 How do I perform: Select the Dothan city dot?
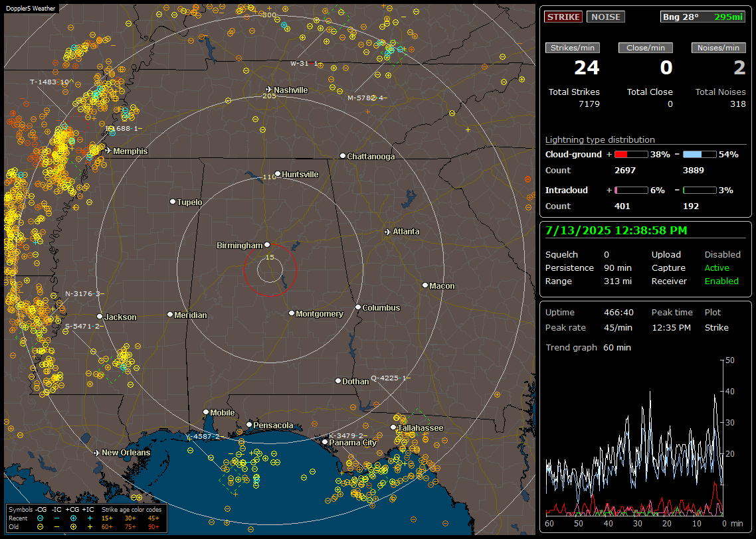tap(338, 380)
